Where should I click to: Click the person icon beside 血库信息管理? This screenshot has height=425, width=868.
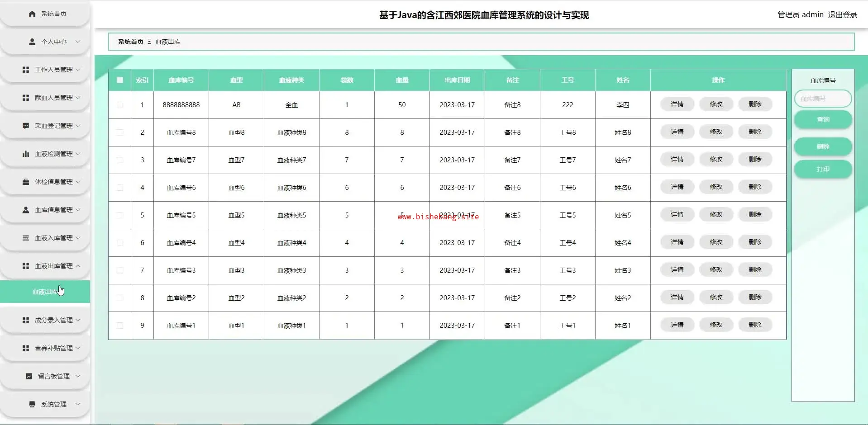click(26, 210)
